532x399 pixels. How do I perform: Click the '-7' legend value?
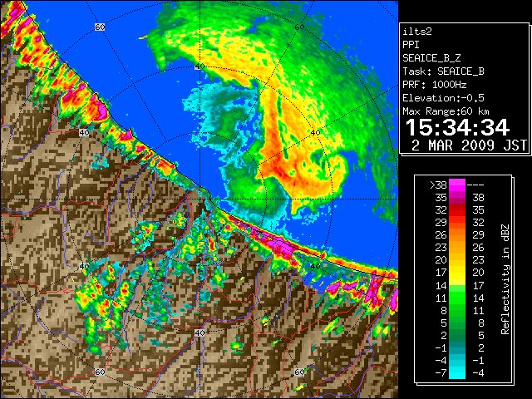click(x=441, y=373)
